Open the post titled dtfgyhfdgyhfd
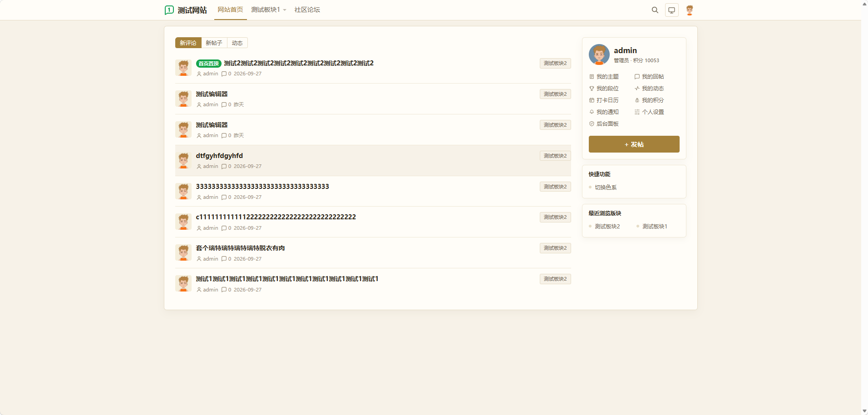 point(219,156)
